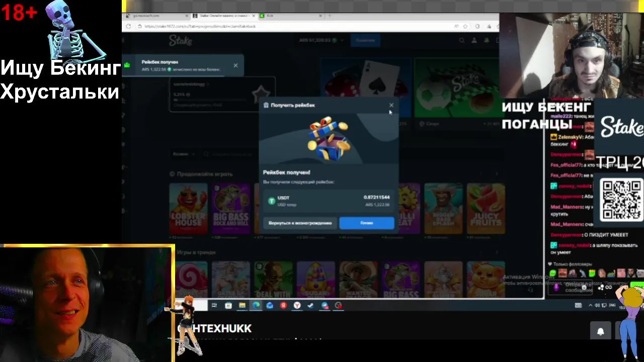Open Microsoft Store from the taskbar
The image size is (644, 362).
[228, 305]
